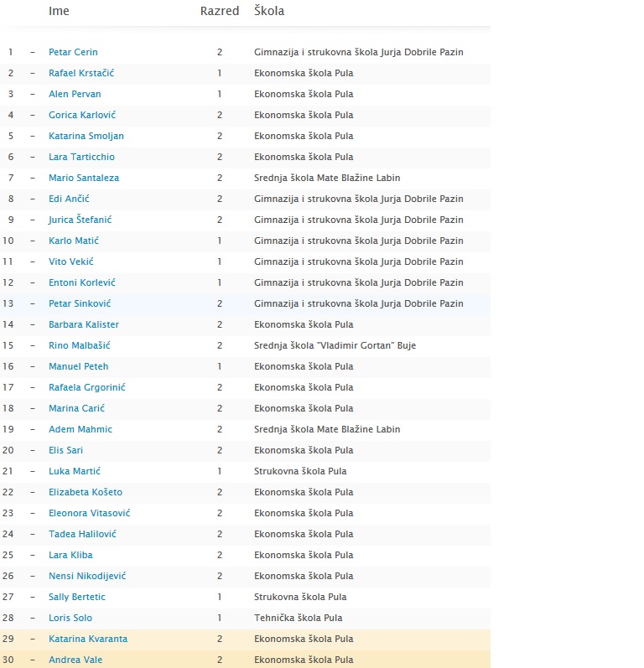Select the Katarina Smoljan link

[x=86, y=136]
